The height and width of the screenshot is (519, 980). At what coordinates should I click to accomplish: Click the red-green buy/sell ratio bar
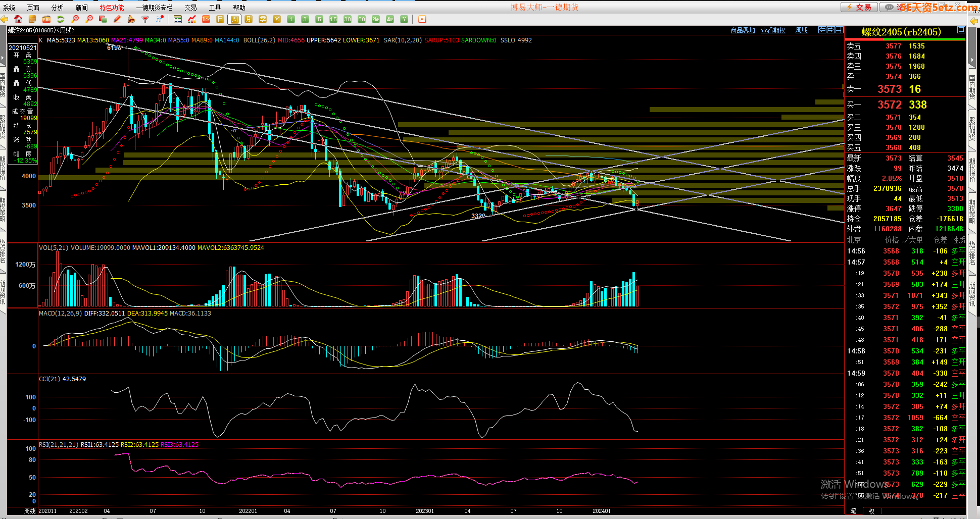tap(905, 39)
